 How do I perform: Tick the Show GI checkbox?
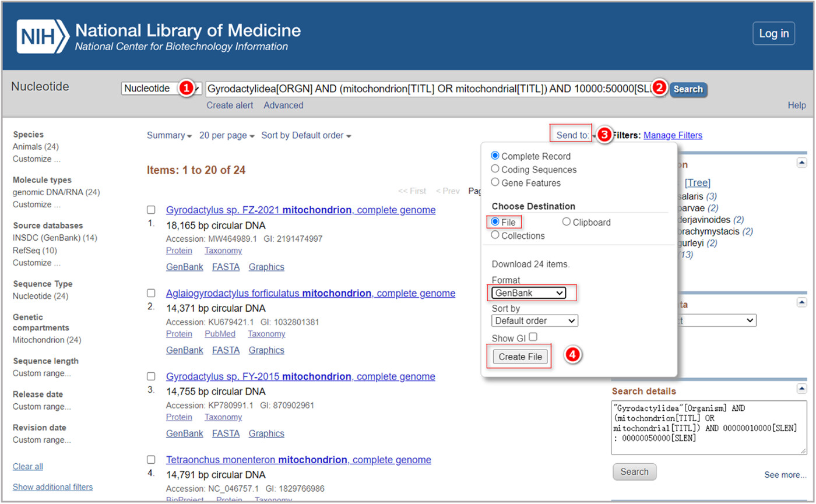point(533,337)
